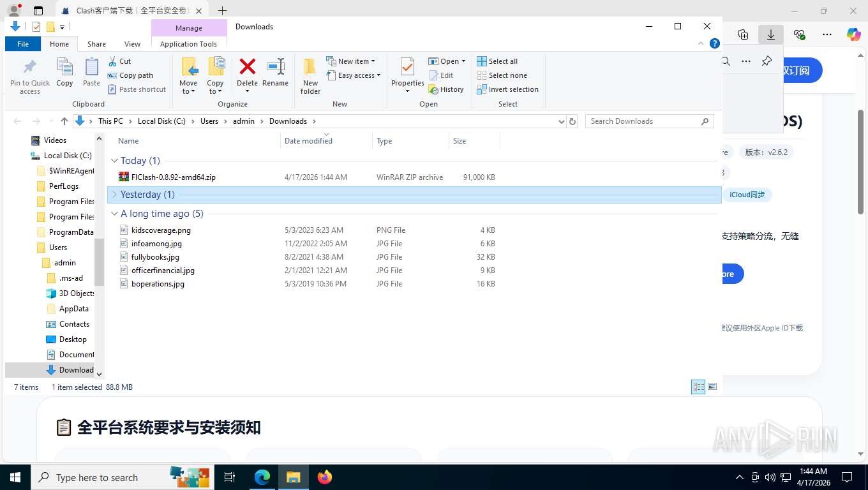Click the Search Downloads field
Viewport: 868px width, 490px height.
click(649, 121)
